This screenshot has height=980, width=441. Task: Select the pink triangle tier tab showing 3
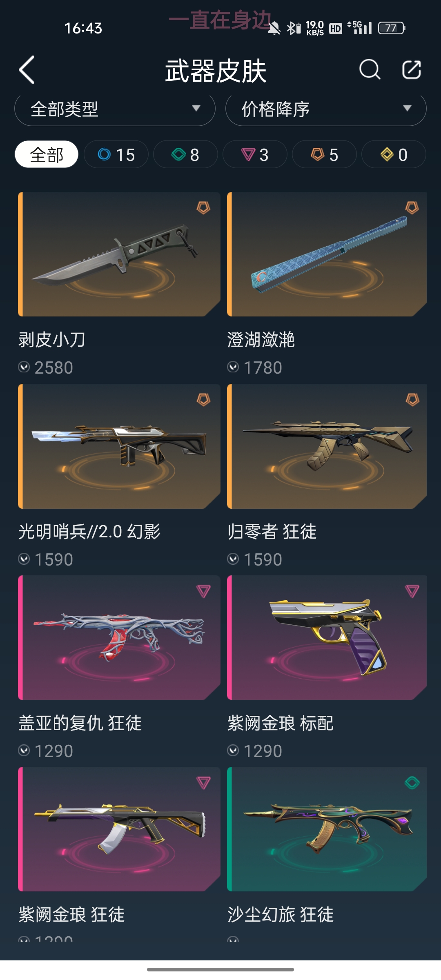pos(255,154)
